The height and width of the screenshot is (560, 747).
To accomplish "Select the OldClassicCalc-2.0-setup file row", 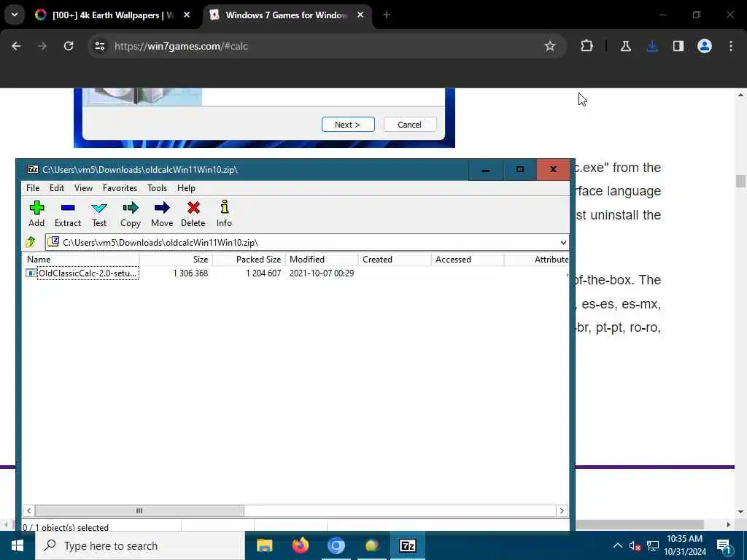I will (x=295, y=273).
